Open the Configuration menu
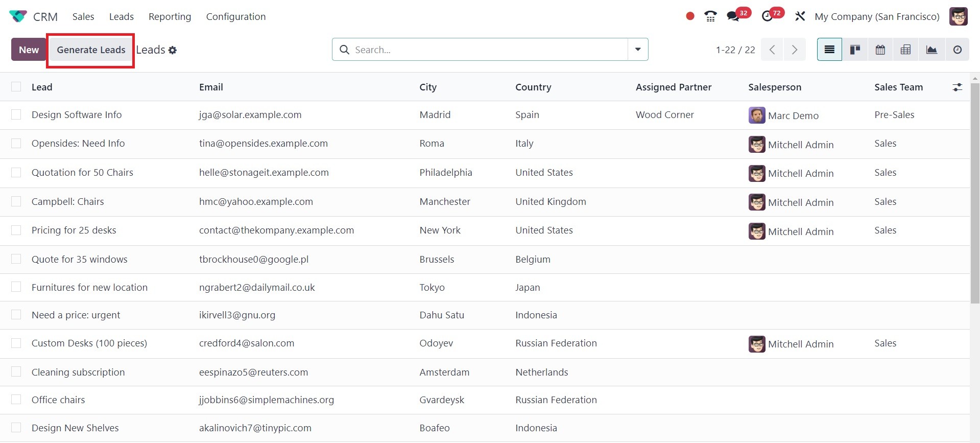 (x=235, y=16)
